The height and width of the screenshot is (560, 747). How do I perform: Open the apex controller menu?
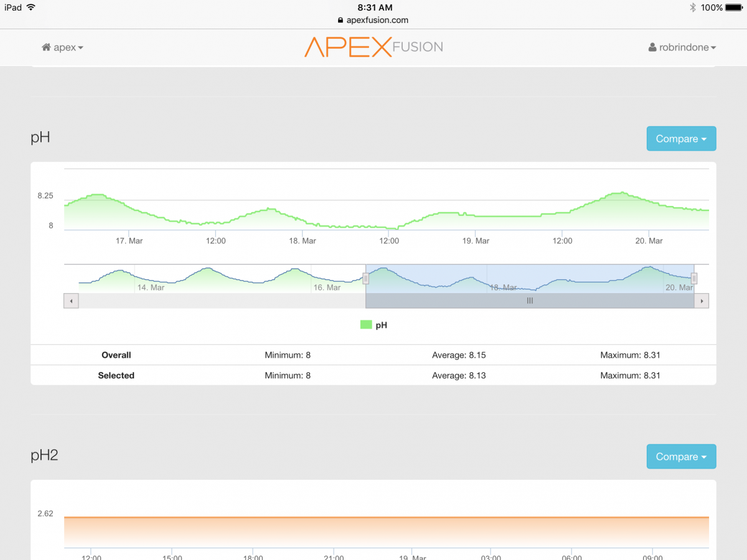pos(62,47)
